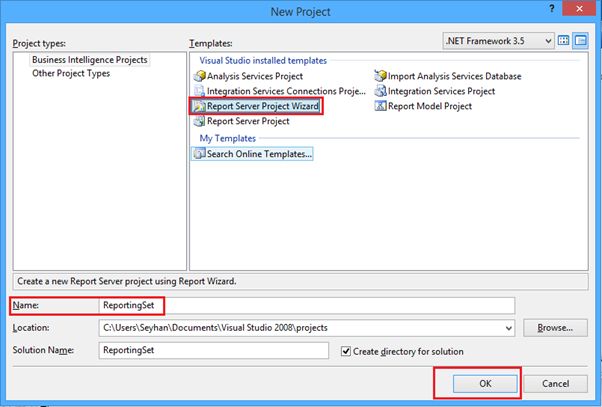Open the Browse... folder dialog
The image size is (602, 407).
[x=554, y=328]
